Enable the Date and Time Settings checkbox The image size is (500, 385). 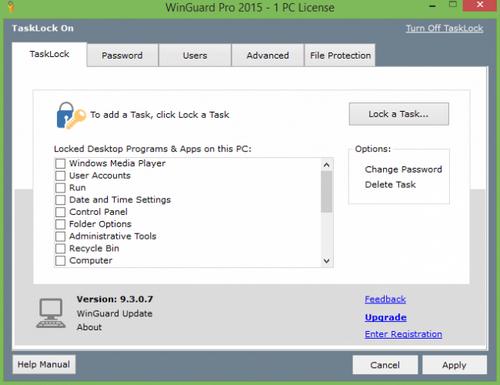coord(60,200)
